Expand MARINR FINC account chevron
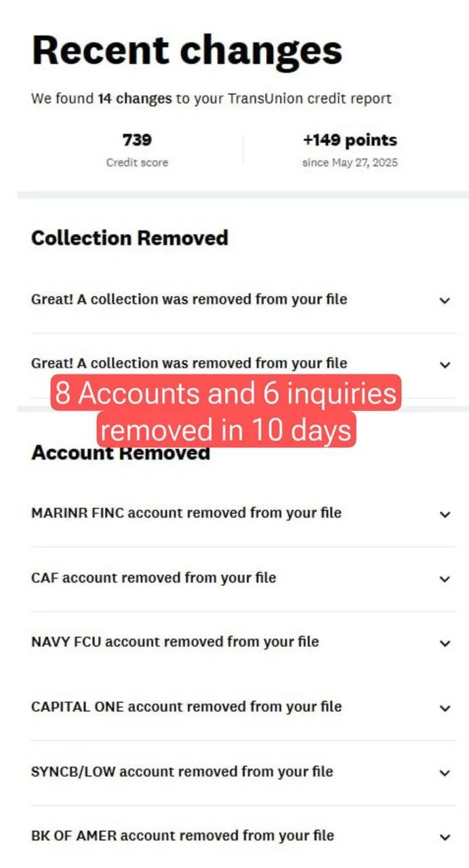469x868 pixels. (x=445, y=515)
